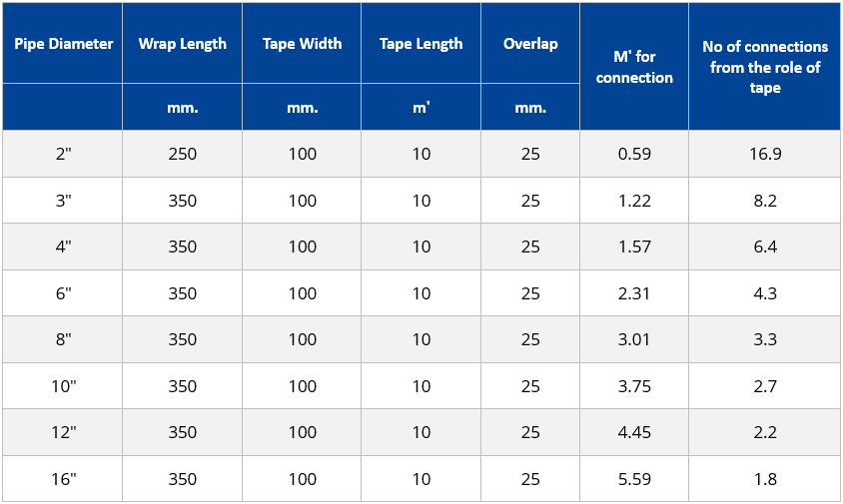
Task: Click the 6" pipe diameter cell
Action: tap(64, 293)
